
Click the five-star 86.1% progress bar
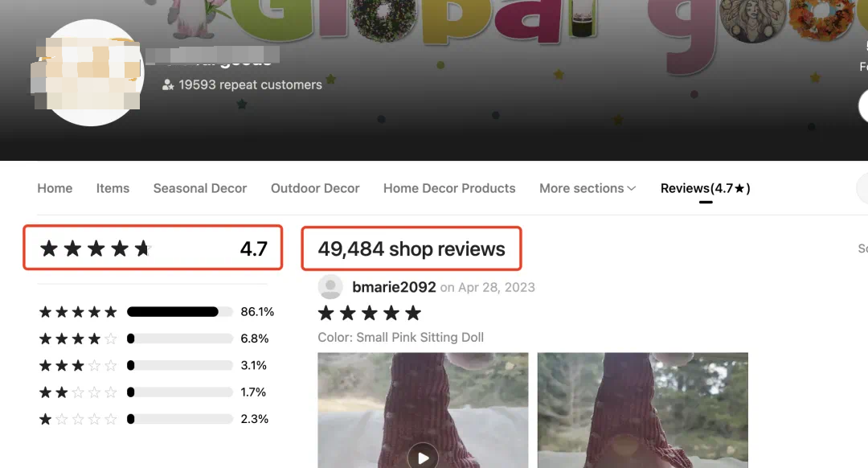(x=179, y=312)
